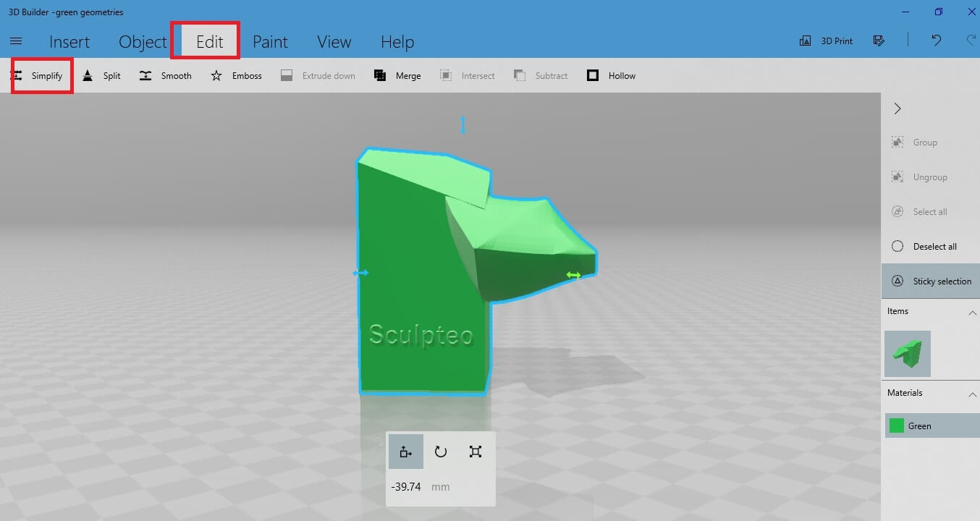Viewport: 980px width, 521px height.
Task: Apply the Smooth tool
Action: click(166, 76)
